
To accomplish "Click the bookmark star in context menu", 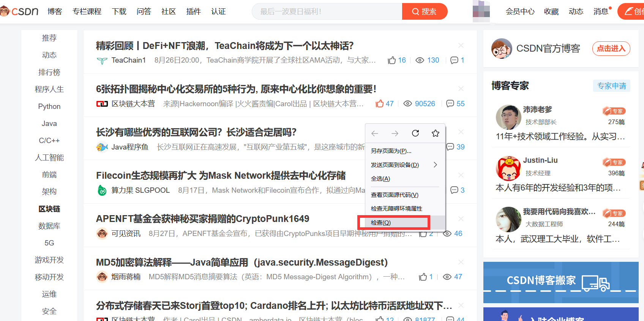I will click(x=436, y=133).
